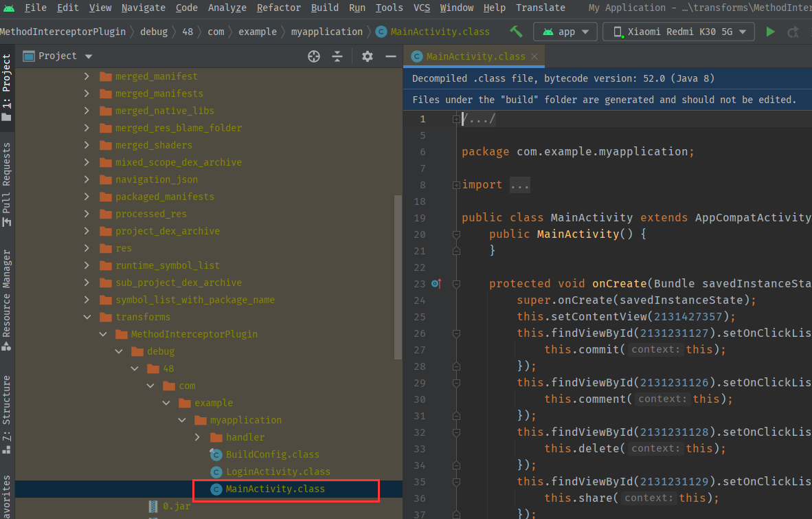Collapse the MethodInterceptorPlugin folder
This screenshot has height=519, width=812.
[x=102, y=334]
